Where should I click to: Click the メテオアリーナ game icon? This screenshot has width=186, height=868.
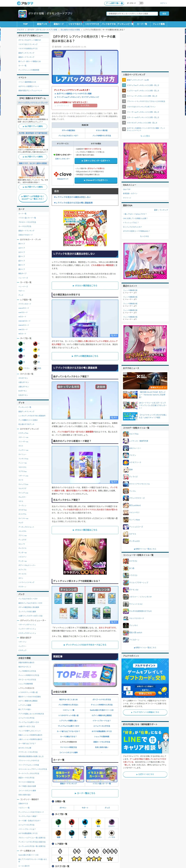point(126,462)
